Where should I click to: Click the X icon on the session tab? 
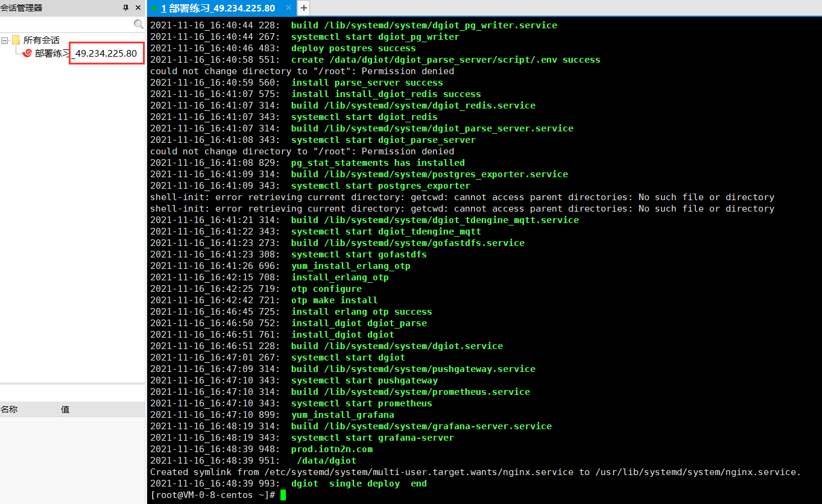(x=289, y=8)
